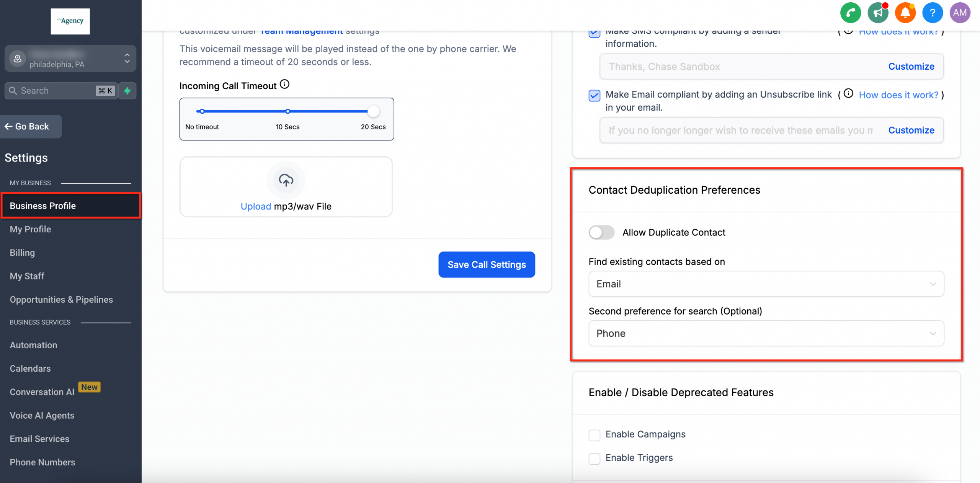Toggle Allow Duplicate Contact switch
This screenshot has width=980, height=483.
click(x=601, y=232)
